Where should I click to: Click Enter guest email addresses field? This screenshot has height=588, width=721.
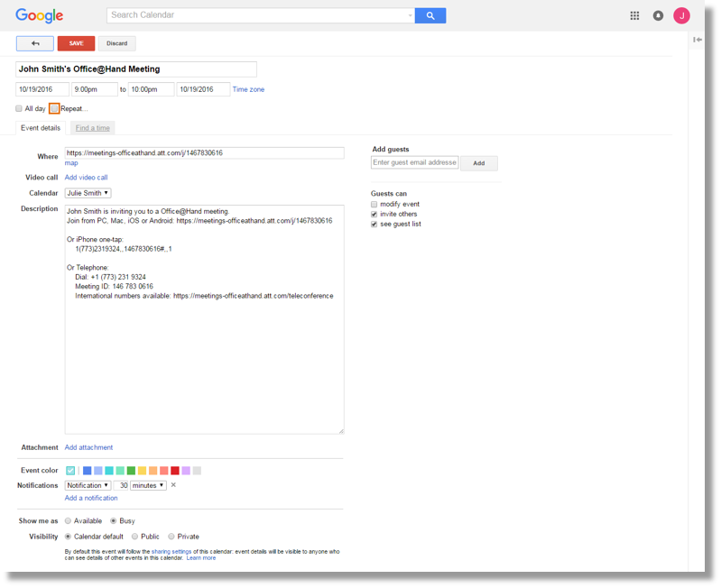[415, 162]
